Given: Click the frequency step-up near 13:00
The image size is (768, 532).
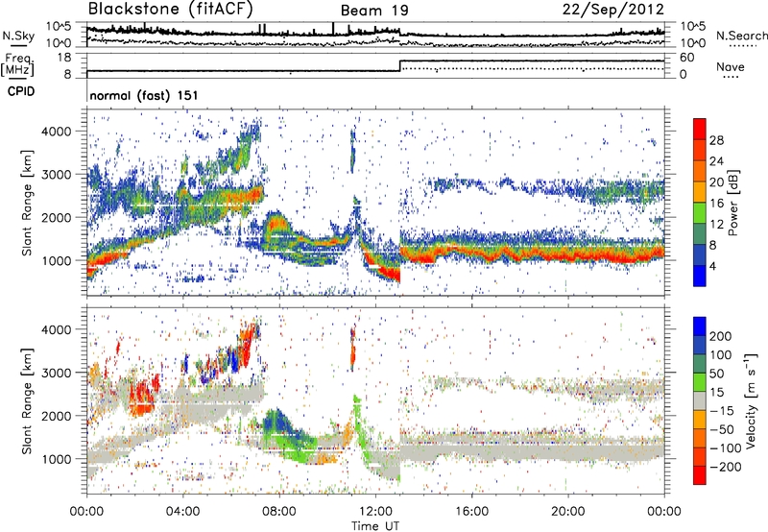Looking at the screenshot, I should click(x=400, y=65).
